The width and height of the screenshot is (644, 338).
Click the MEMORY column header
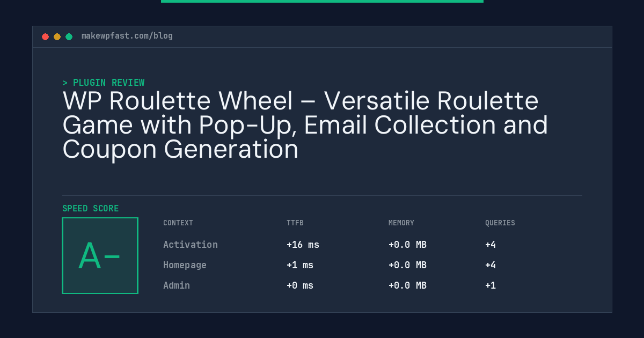(x=401, y=223)
